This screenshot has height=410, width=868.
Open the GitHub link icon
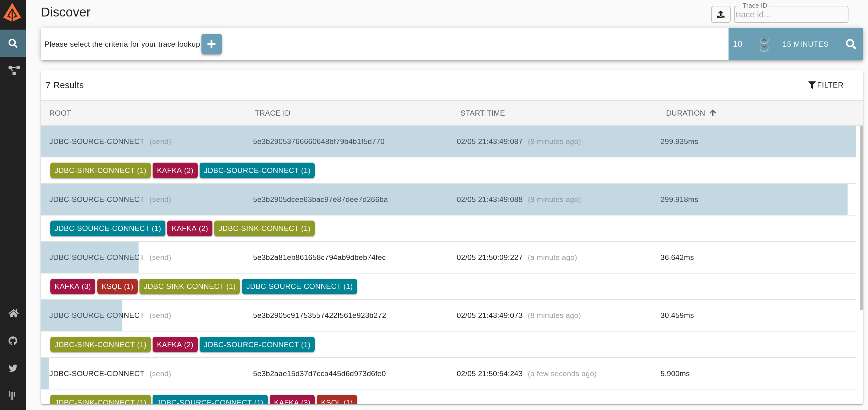13,341
